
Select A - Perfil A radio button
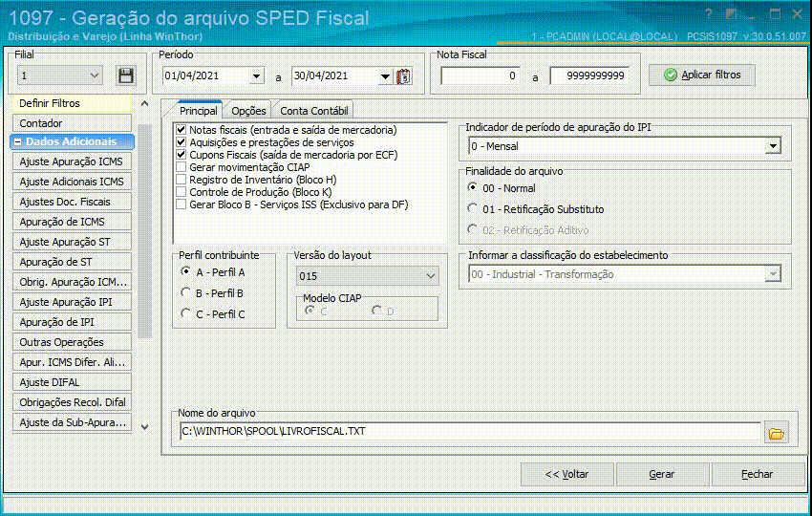point(185,271)
